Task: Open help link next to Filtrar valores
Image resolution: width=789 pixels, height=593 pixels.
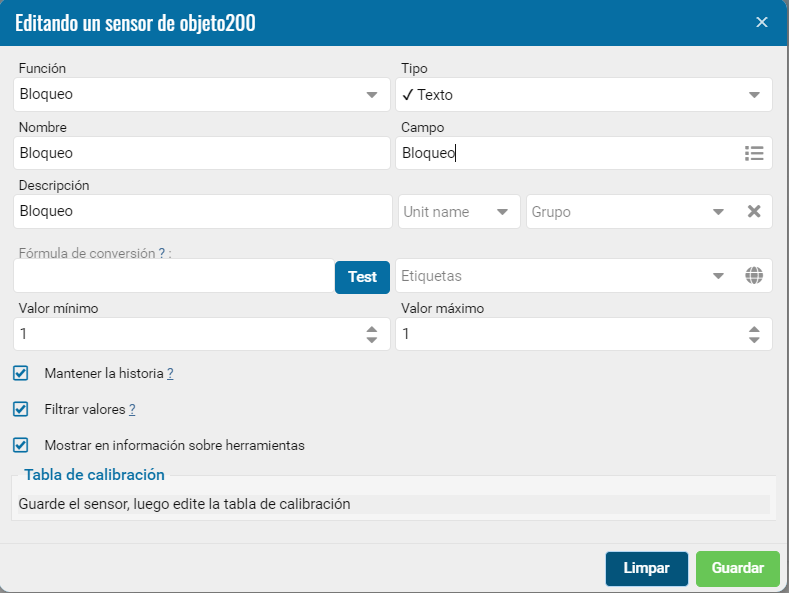Action: click(132, 409)
